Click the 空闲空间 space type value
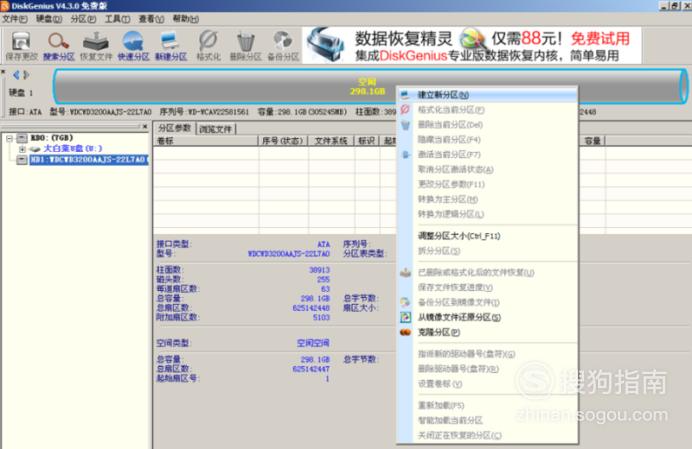The height and width of the screenshot is (449, 692). [313, 343]
